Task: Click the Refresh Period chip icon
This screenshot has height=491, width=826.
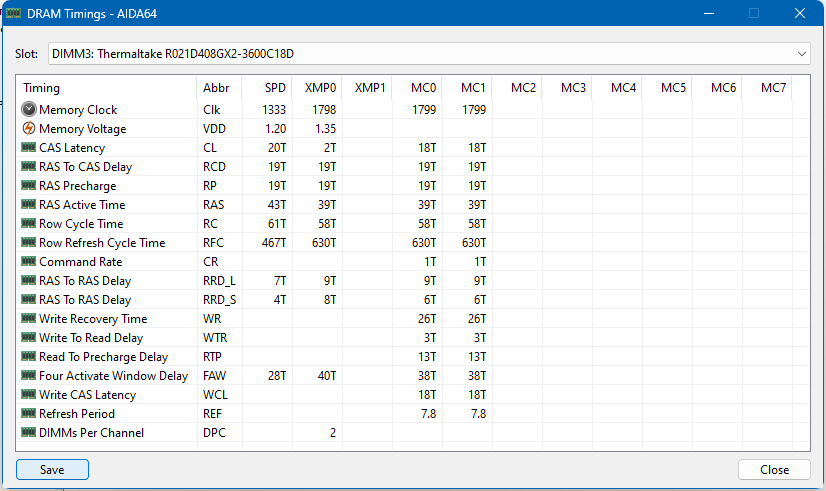Action: coord(28,413)
